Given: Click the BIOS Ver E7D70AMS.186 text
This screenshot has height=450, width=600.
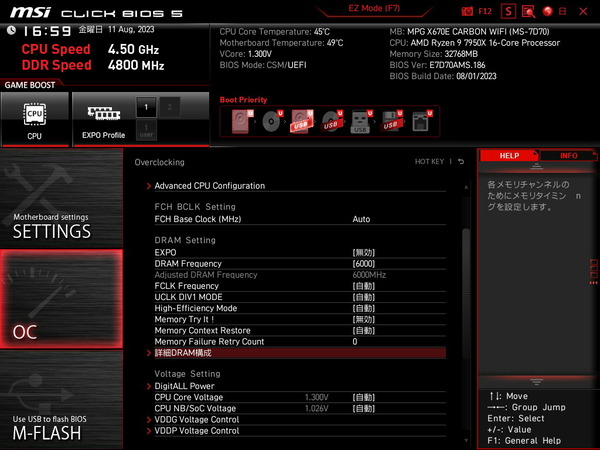Looking at the screenshot, I should click(x=437, y=65).
